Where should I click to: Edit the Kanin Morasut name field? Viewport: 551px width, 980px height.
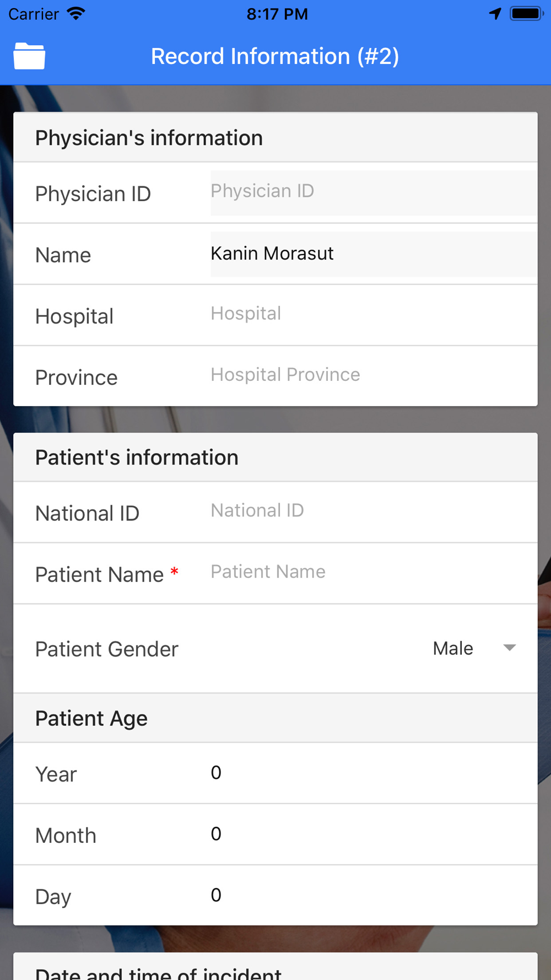pyautogui.click(x=374, y=254)
